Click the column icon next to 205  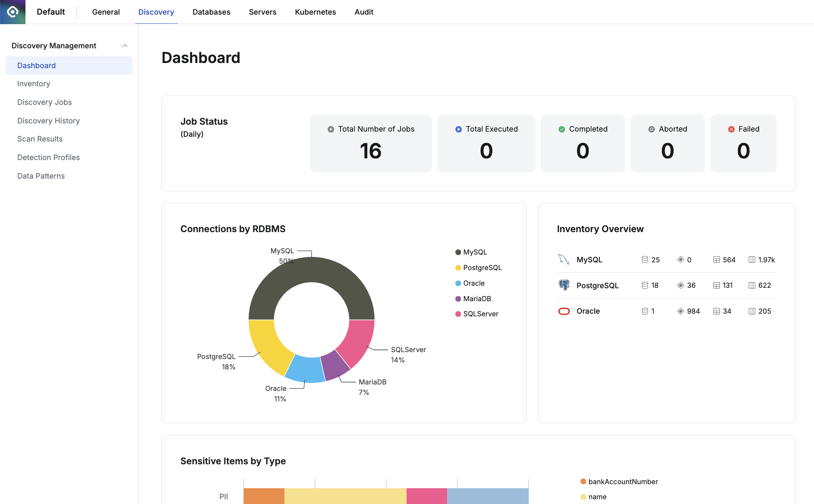click(x=752, y=311)
